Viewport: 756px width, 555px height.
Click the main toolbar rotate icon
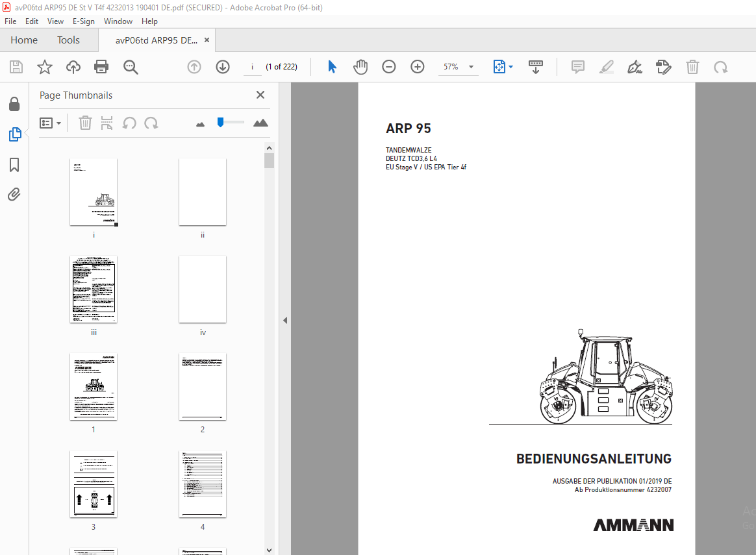pyautogui.click(x=721, y=67)
